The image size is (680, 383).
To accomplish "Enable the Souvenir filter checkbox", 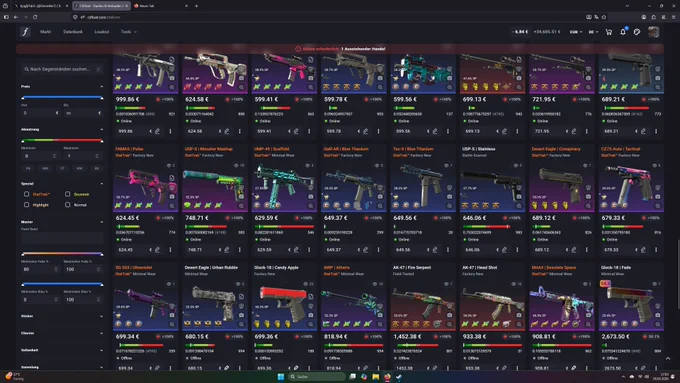I will pos(67,194).
